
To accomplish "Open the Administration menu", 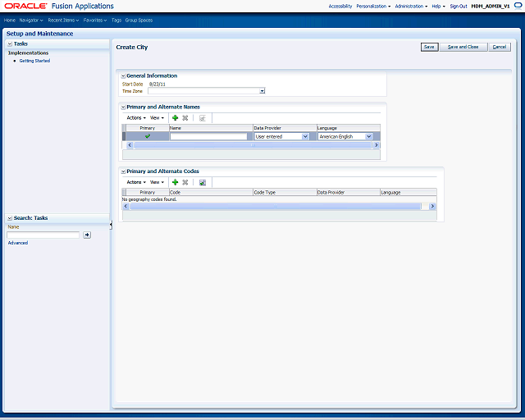I will [x=411, y=6].
